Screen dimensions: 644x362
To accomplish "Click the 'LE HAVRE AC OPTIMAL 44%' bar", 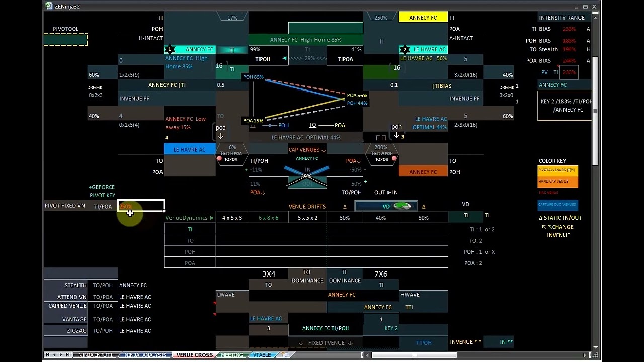I will click(x=306, y=137).
